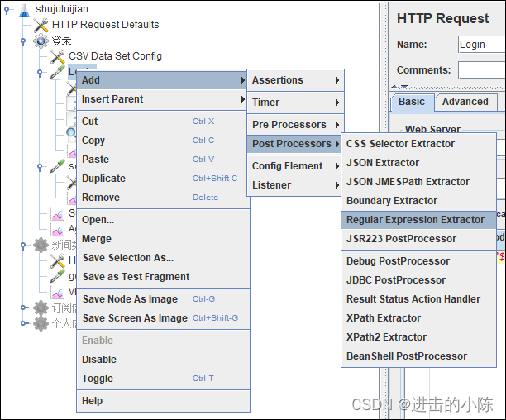Add a JSON Extractor
Image resolution: width=506 pixels, height=420 pixels.
(418, 163)
